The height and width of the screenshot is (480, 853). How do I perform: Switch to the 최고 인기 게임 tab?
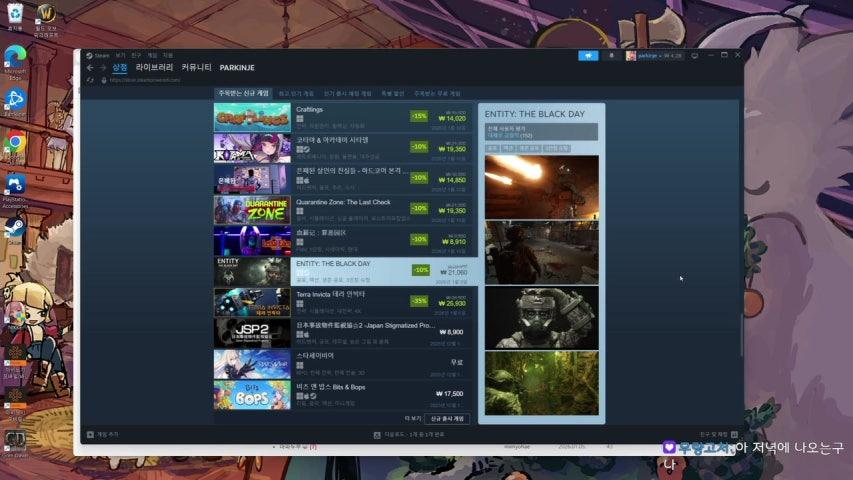[295, 93]
